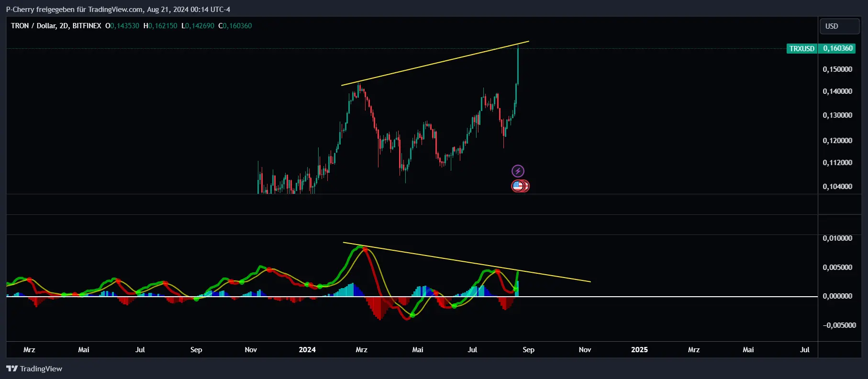This screenshot has width=868, height=379.
Task: Click the 0,120000 price axis label
Action: click(837, 141)
